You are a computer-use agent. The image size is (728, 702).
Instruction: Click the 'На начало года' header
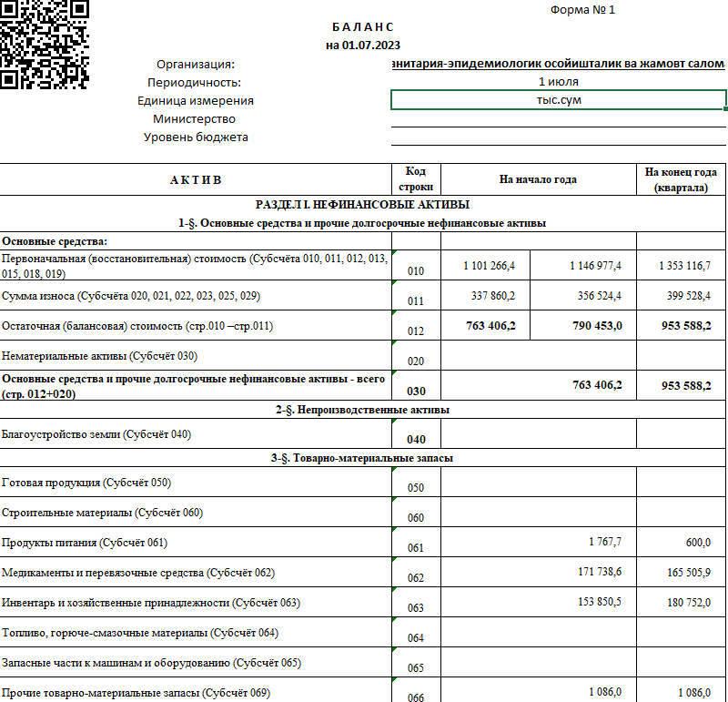(538, 179)
